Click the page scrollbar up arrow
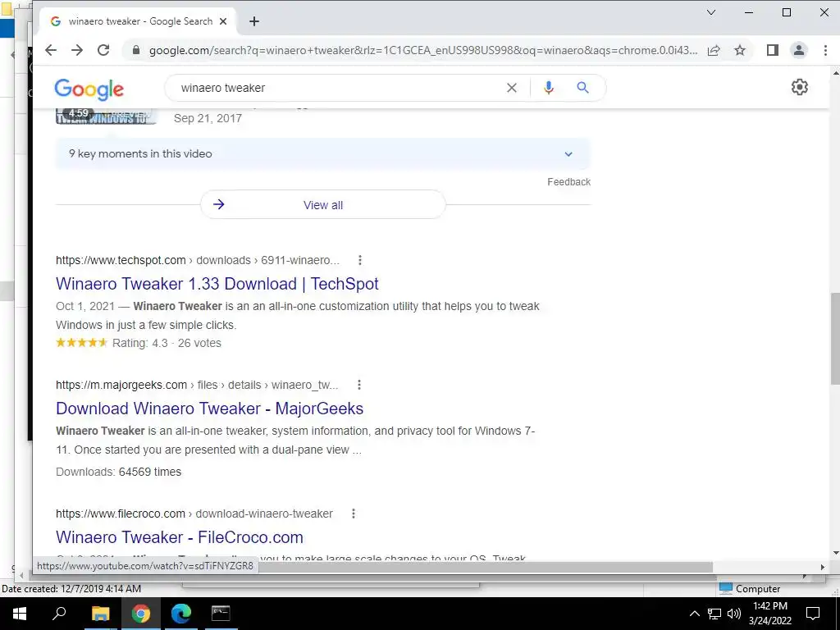Screen dimensions: 840x630 click(835, 72)
